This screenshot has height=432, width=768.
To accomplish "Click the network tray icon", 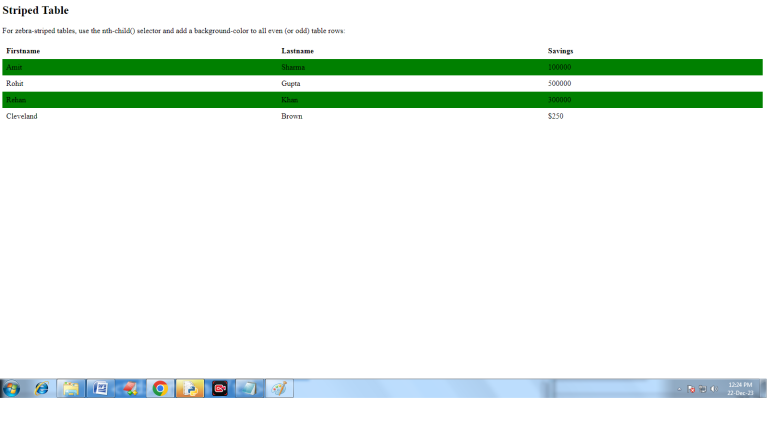I will (702, 389).
